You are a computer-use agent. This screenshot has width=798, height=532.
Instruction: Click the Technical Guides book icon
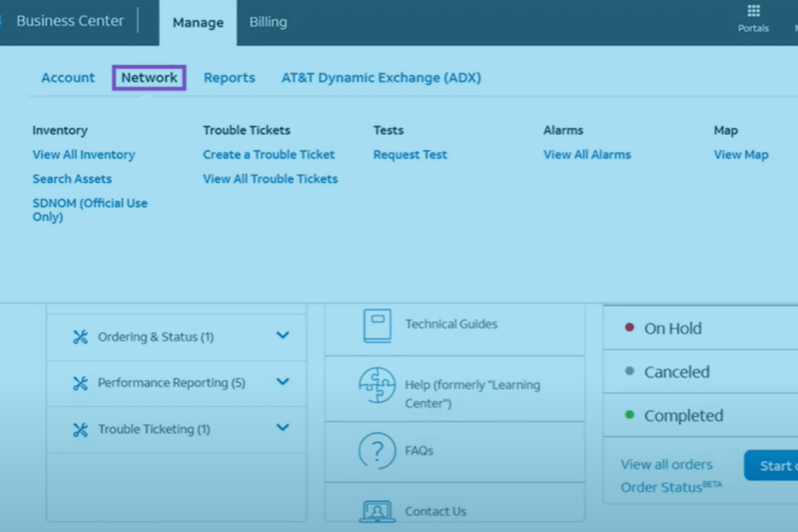pos(377,326)
